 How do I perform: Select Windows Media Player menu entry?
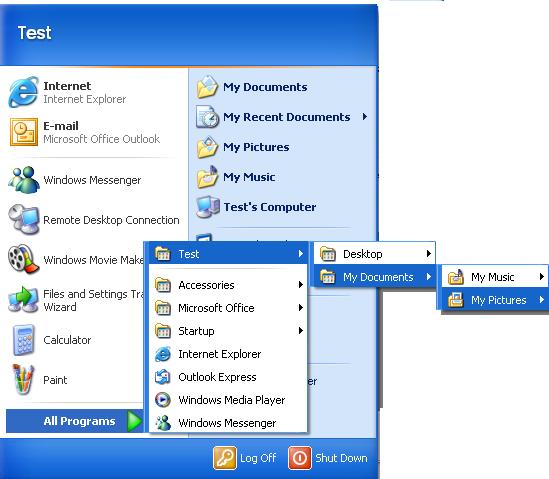coord(228,400)
